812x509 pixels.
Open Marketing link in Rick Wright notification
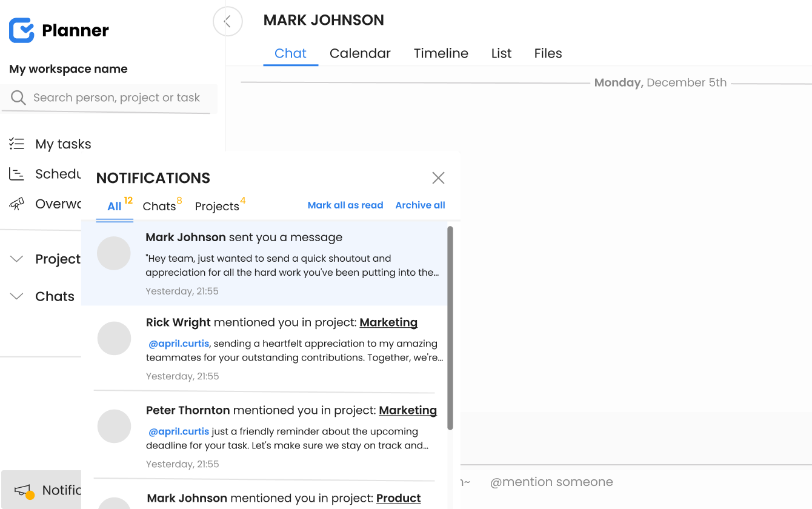point(388,322)
